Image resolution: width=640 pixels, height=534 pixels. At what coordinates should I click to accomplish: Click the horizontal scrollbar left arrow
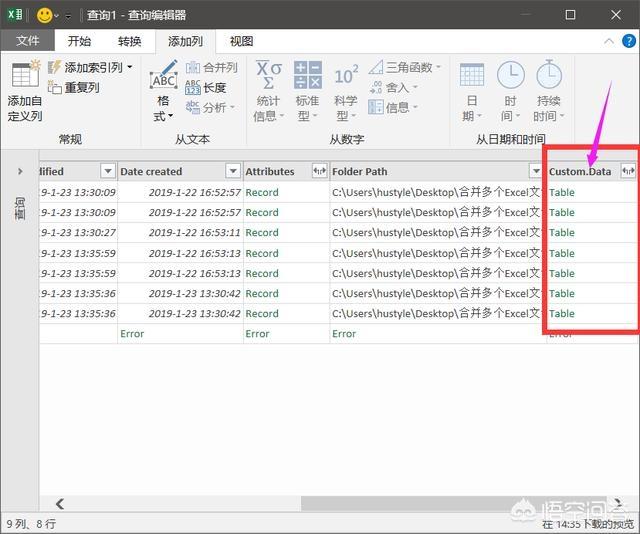pyautogui.click(x=60, y=504)
